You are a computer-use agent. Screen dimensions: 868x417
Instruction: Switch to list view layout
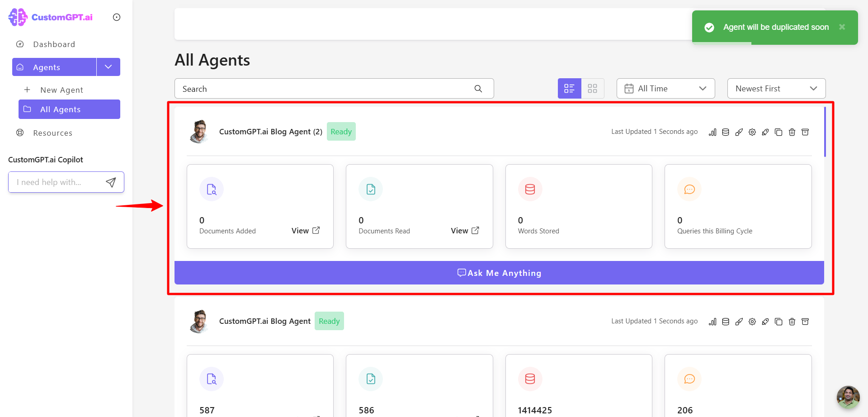[569, 89]
